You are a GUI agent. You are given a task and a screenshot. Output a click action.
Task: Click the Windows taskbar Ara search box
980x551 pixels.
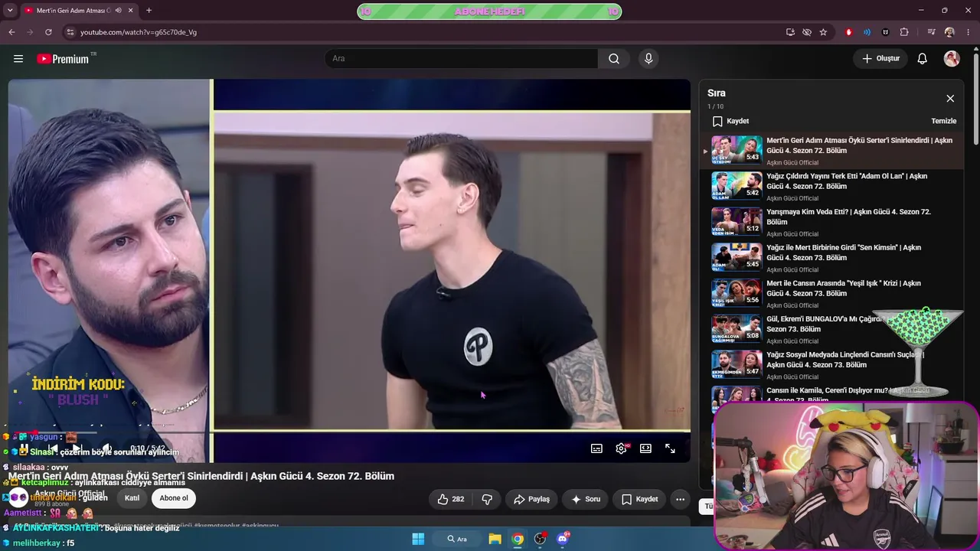pos(459,539)
